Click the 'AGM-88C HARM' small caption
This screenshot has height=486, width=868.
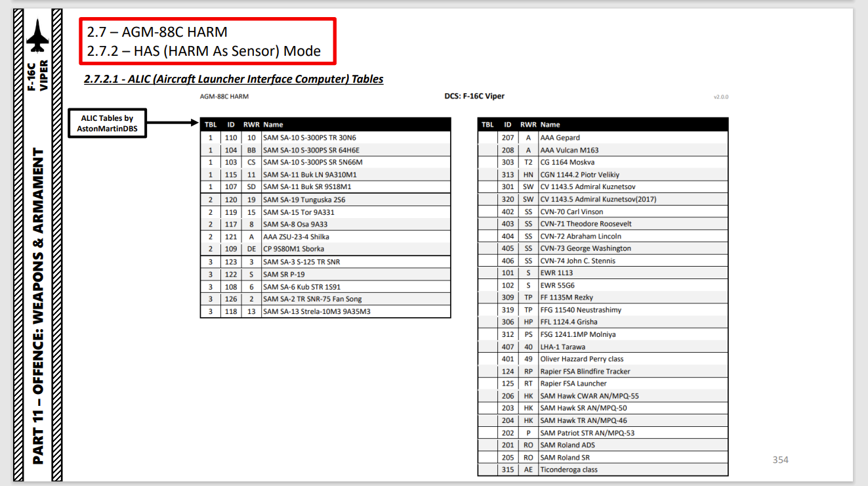click(x=224, y=97)
